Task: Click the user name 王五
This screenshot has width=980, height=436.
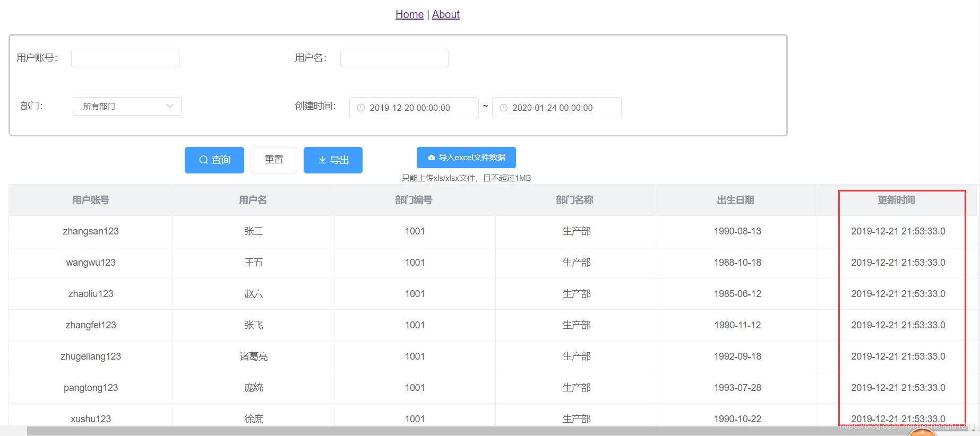Action: (x=253, y=263)
